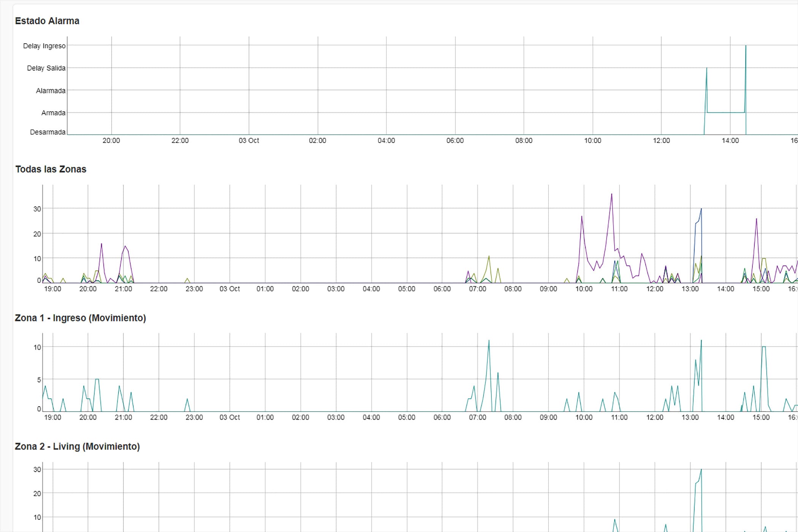Click "06:00" on the Estado Alarma time axis

455,141
